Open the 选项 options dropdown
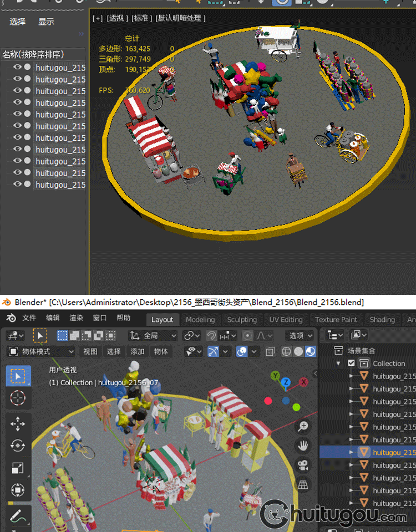This screenshot has height=532, width=416. [x=301, y=336]
